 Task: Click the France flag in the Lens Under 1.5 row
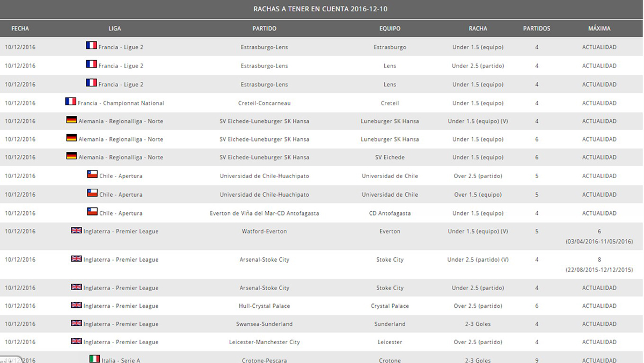(91, 83)
